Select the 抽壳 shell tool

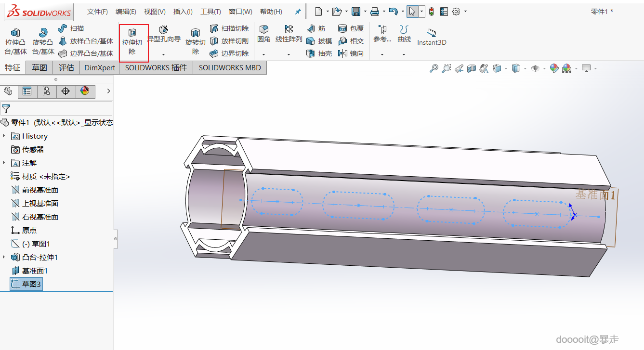pos(319,53)
